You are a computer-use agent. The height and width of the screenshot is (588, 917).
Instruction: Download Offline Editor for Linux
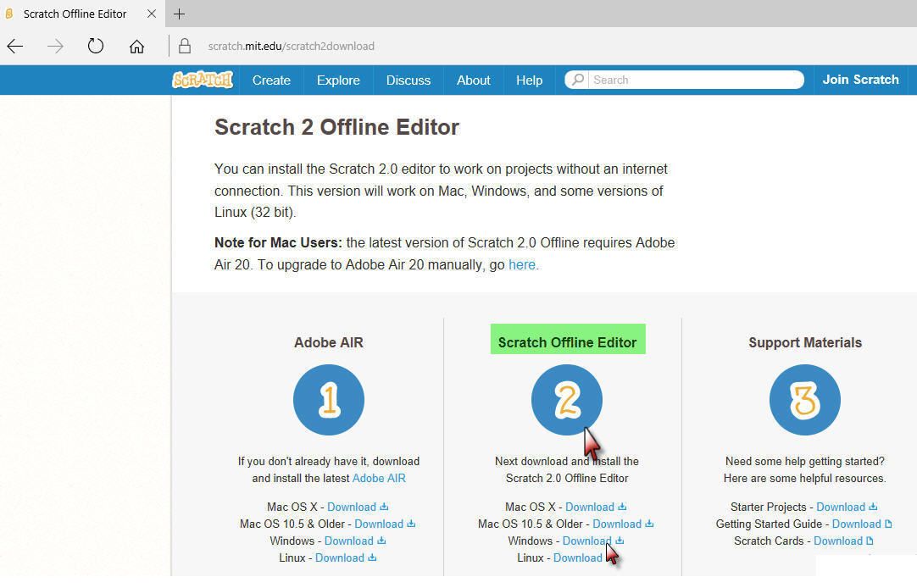pyautogui.click(x=577, y=557)
